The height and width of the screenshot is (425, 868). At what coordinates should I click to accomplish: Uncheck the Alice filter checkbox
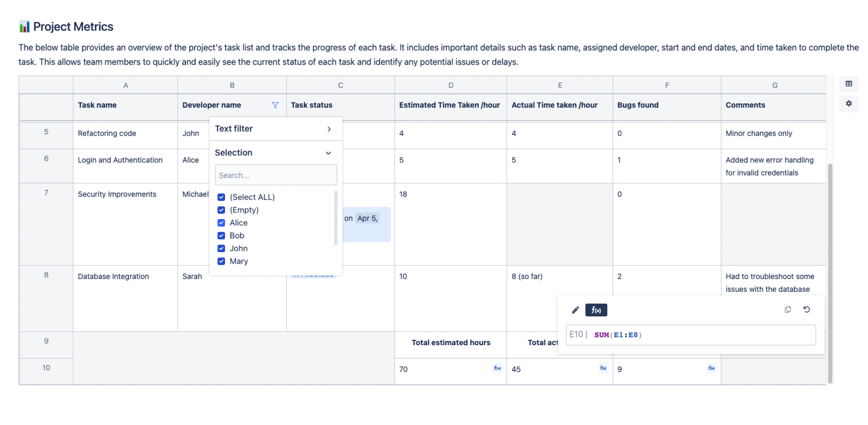click(221, 223)
